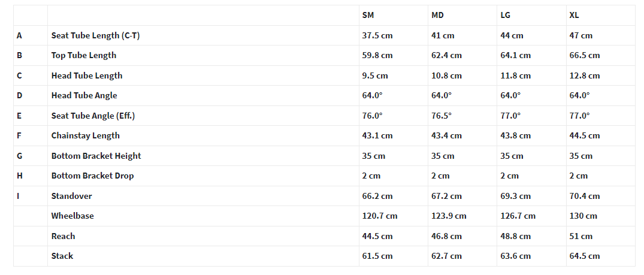644x275 pixels.
Task: Click the SM size column header
Action: tap(368, 15)
